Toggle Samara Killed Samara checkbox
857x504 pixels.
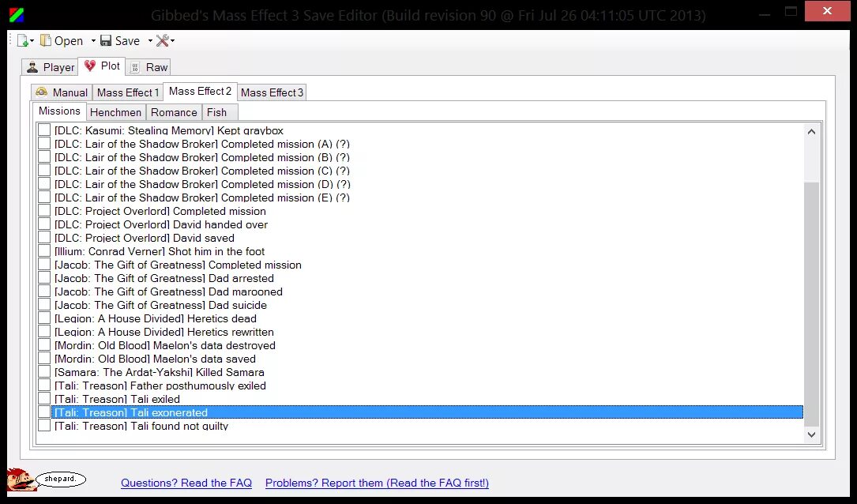point(44,372)
